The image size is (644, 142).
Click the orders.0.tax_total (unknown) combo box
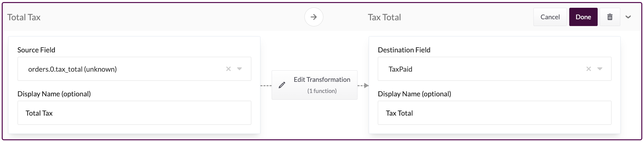point(122,69)
